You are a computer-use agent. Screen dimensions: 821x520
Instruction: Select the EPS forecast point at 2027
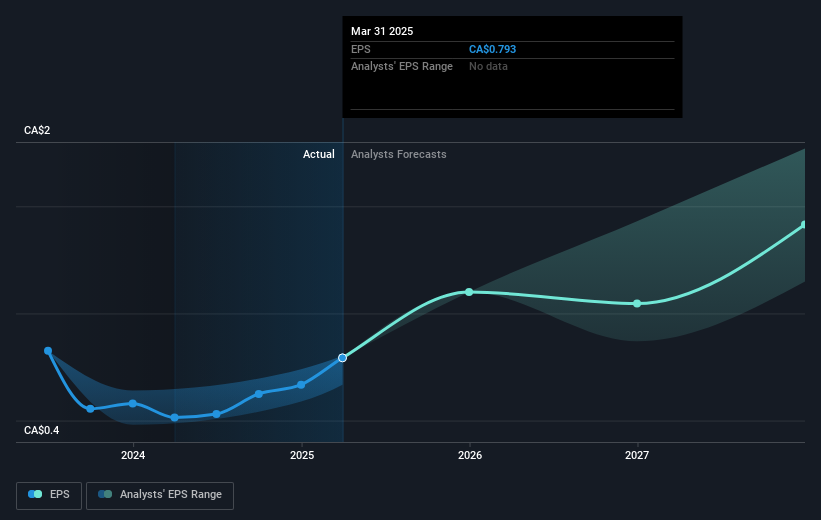click(x=637, y=304)
